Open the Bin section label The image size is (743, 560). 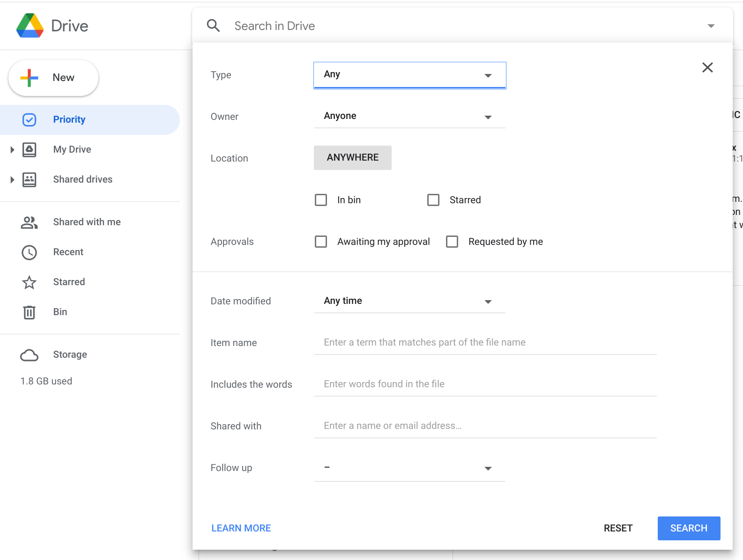60,312
